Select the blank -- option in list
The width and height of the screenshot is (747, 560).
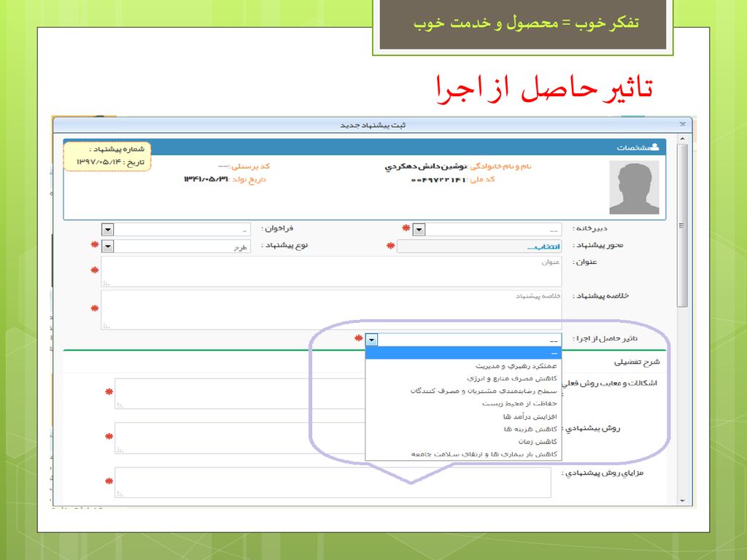tap(463, 354)
